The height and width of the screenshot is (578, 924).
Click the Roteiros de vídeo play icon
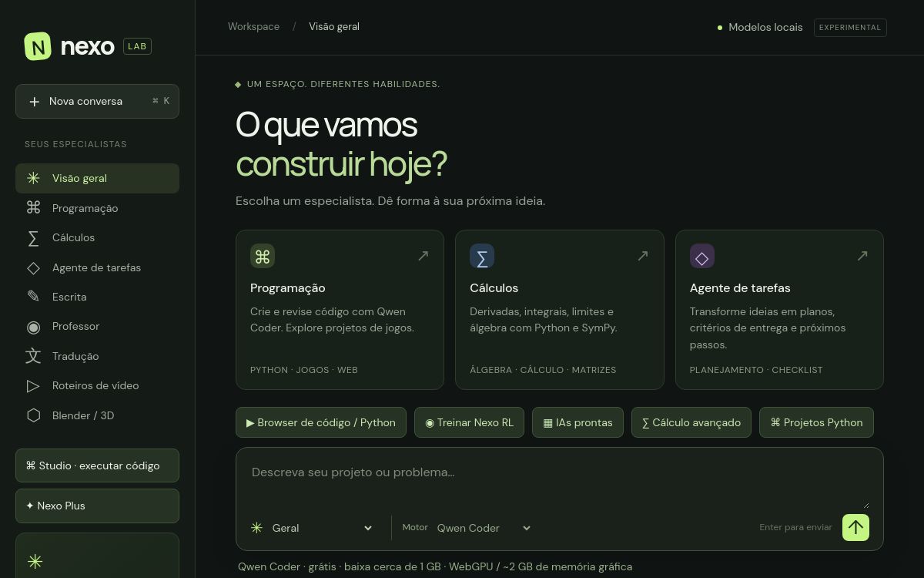pyautogui.click(x=33, y=385)
